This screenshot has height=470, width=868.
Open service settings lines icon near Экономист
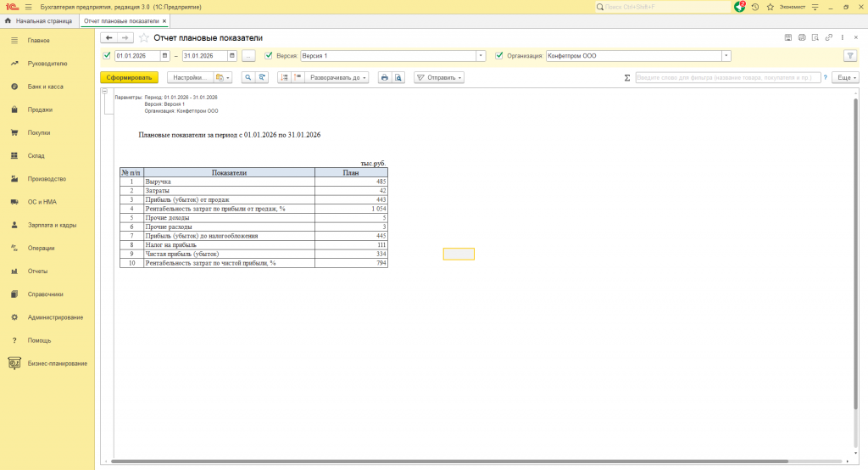[815, 7]
